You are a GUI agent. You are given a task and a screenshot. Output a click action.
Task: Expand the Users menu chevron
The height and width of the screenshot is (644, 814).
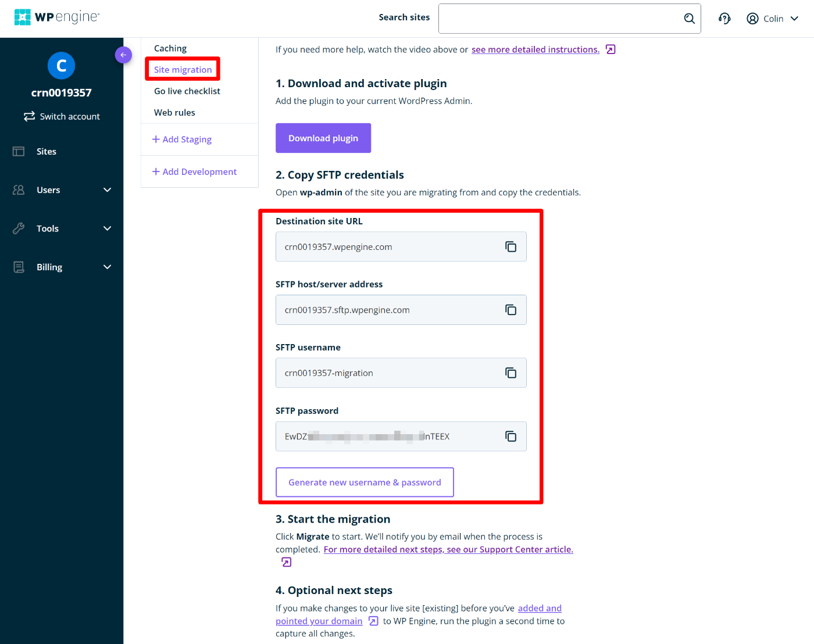(x=107, y=190)
